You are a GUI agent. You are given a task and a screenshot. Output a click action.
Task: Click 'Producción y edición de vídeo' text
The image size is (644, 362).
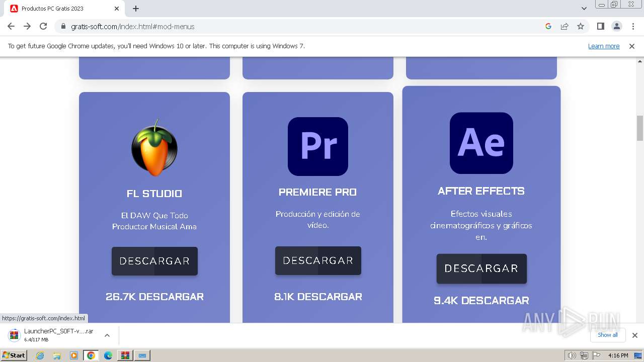coord(318,220)
